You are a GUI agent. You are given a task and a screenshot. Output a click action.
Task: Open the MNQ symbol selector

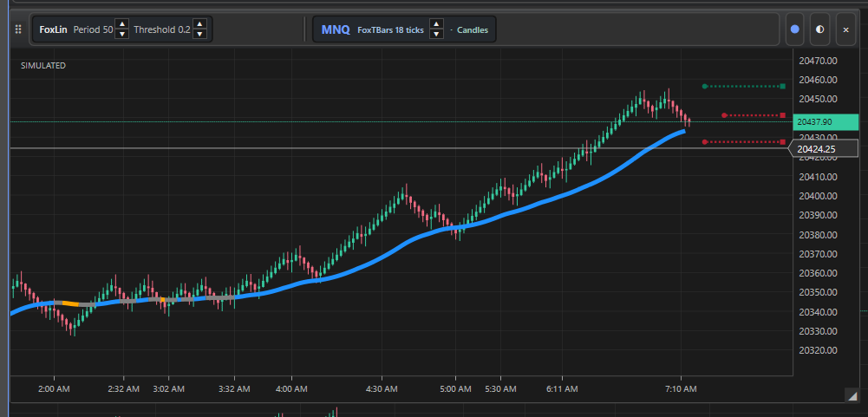pyautogui.click(x=336, y=29)
